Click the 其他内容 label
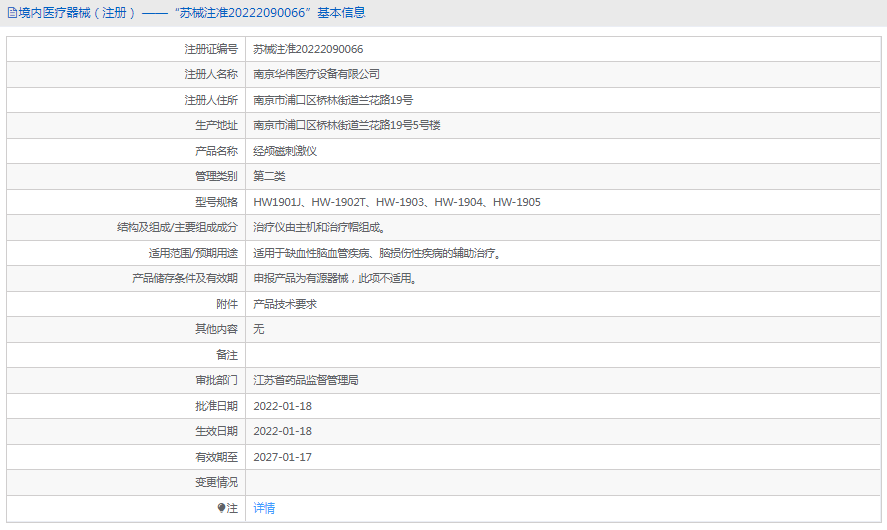The width and height of the screenshot is (887, 530). 217,329
